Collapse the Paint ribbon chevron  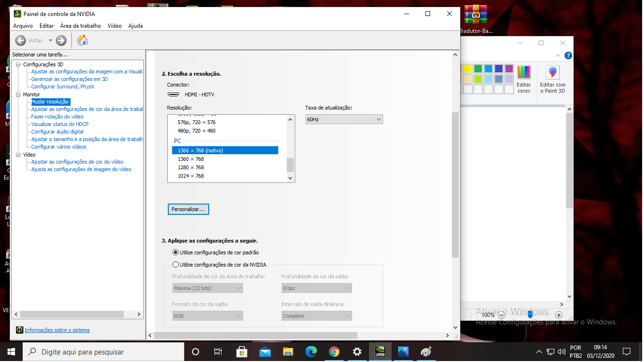(558, 55)
